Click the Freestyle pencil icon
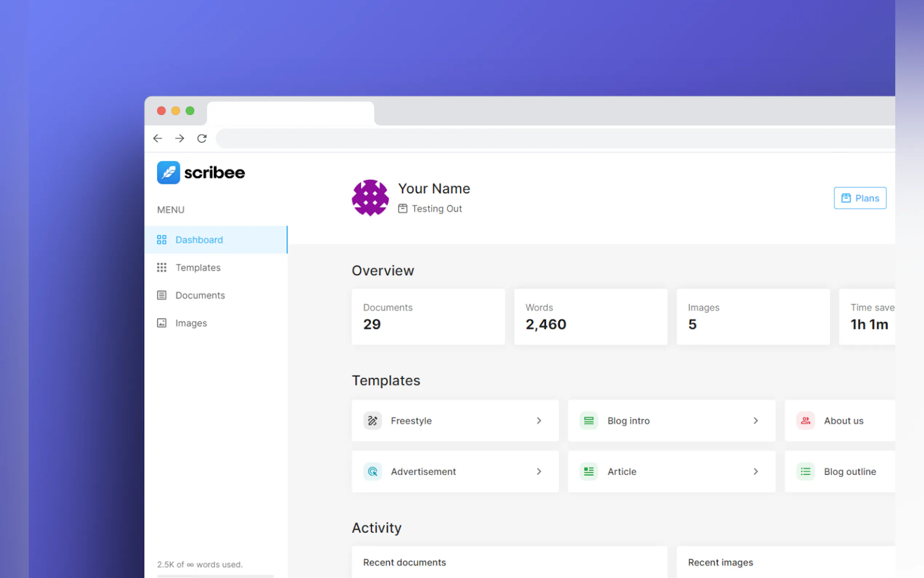 (x=373, y=420)
